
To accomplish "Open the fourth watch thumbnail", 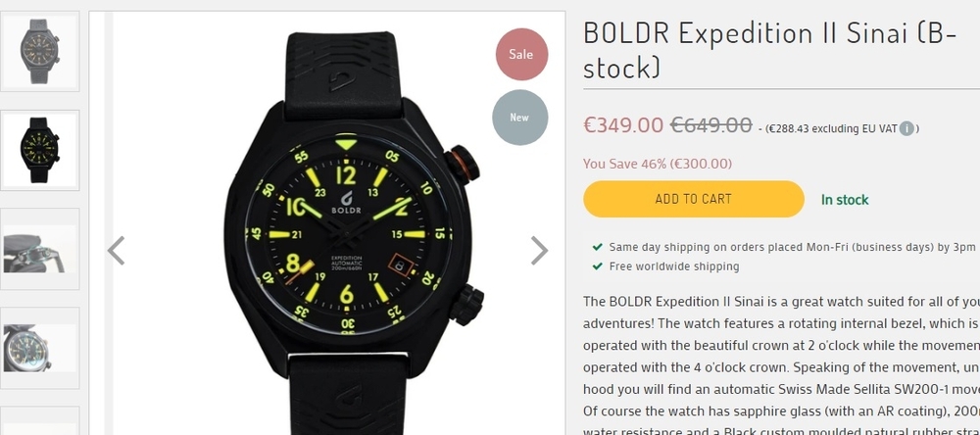I will [x=39, y=346].
